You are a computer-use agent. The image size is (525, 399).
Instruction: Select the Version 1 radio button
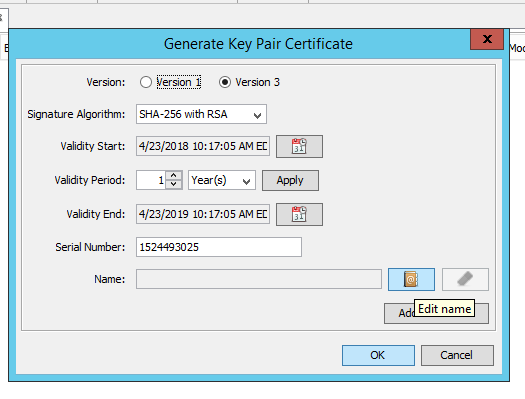click(x=146, y=82)
